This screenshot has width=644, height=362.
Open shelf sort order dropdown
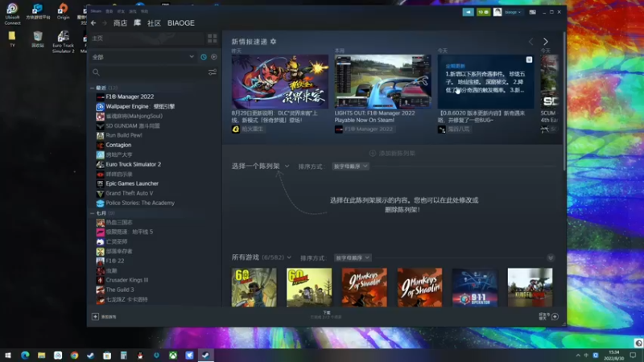tap(350, 167)
